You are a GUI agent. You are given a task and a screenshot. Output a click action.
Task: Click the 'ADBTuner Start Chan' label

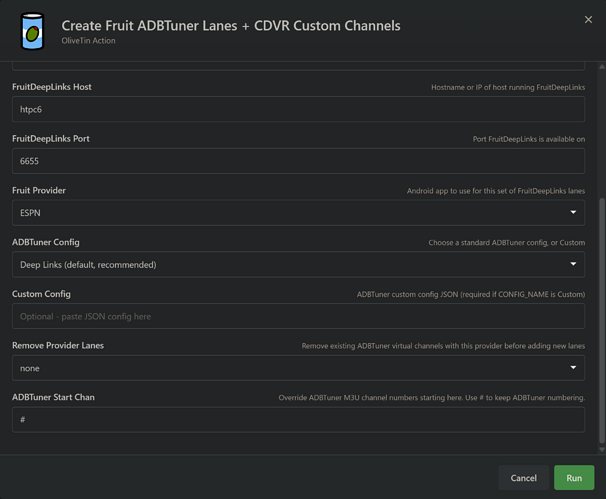pyautogui.click(x=53, y=397)
